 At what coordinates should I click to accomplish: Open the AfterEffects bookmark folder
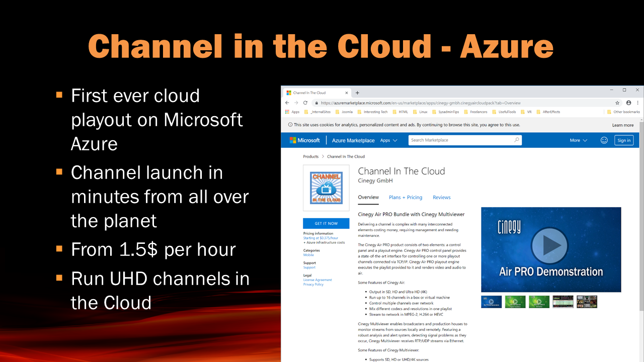[548, 112]
